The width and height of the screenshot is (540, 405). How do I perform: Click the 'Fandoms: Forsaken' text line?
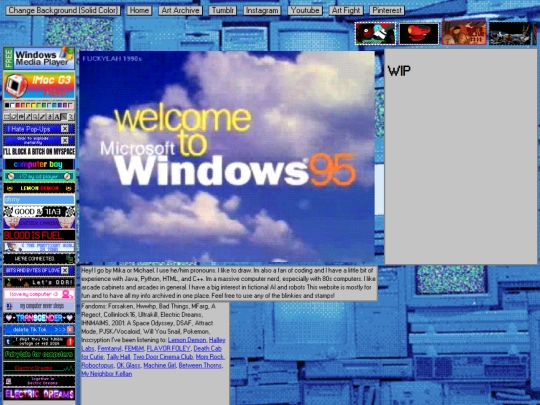click(x=148, y=306)
